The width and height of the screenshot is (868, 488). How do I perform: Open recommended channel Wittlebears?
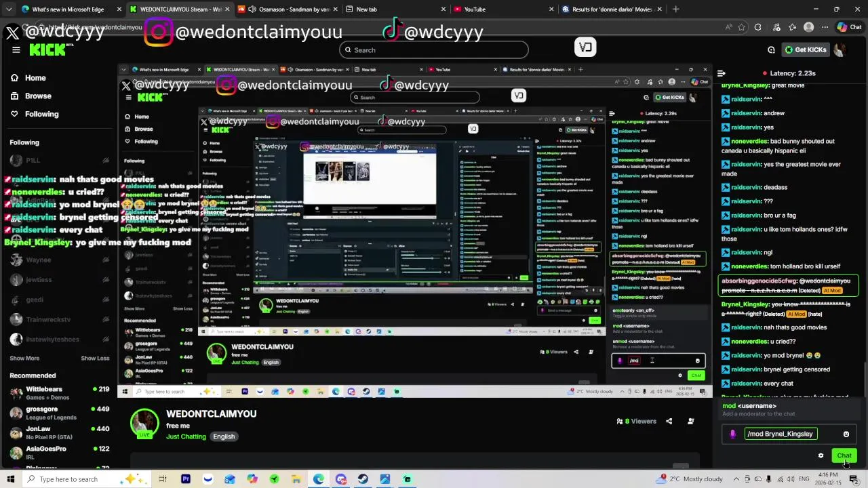(x=60, y=393)
